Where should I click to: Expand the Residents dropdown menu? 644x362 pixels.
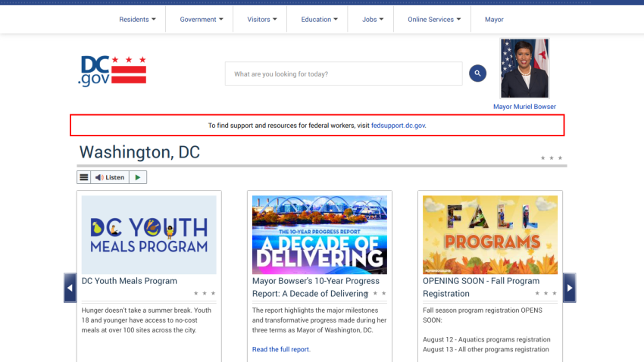[x=137, y=19]
